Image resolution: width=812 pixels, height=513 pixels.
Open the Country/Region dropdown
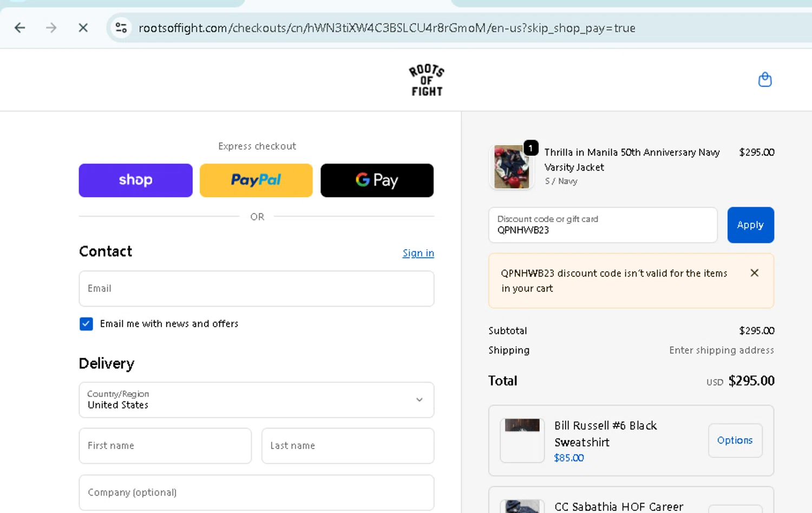pyautogui.click(x=257, y=400)
